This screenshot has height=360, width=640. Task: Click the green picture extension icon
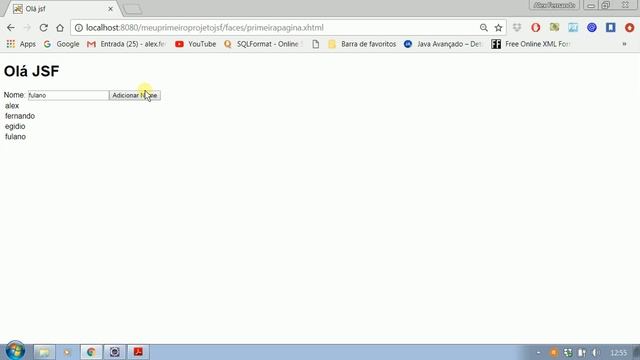point(554,27)
